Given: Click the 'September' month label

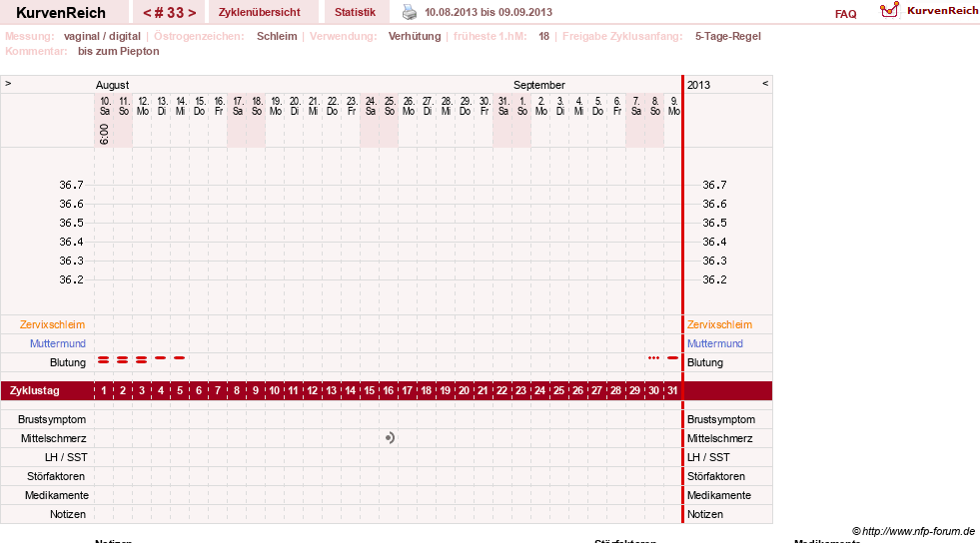Looking at the screenshot, I should click(x=538, y=85).
